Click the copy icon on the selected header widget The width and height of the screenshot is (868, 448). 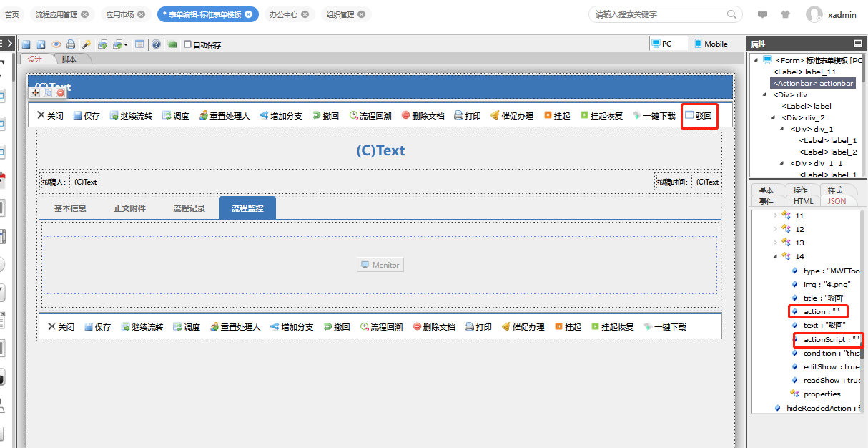pos(48,93)
